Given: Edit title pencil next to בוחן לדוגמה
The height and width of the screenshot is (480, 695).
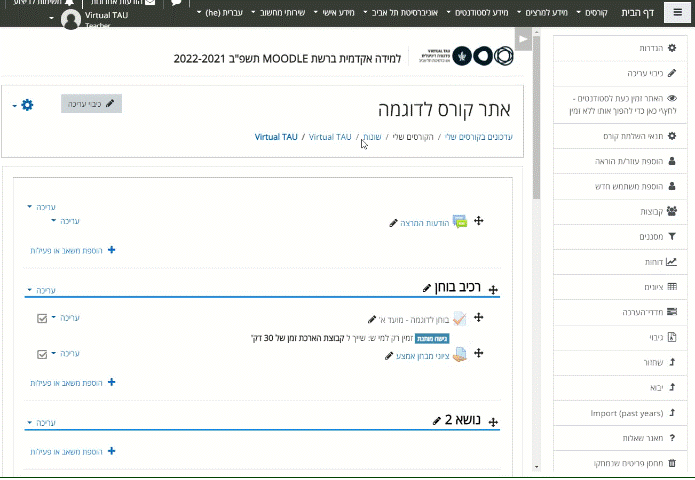Looking at the screenshot, I should 372,320.
